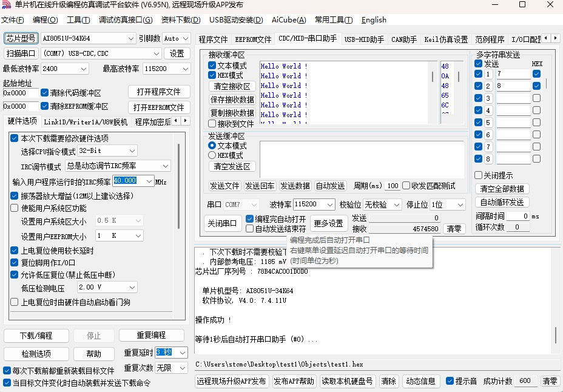
Task: Switch to the USB-HID助手 tab
Action: tap(364, 39)
